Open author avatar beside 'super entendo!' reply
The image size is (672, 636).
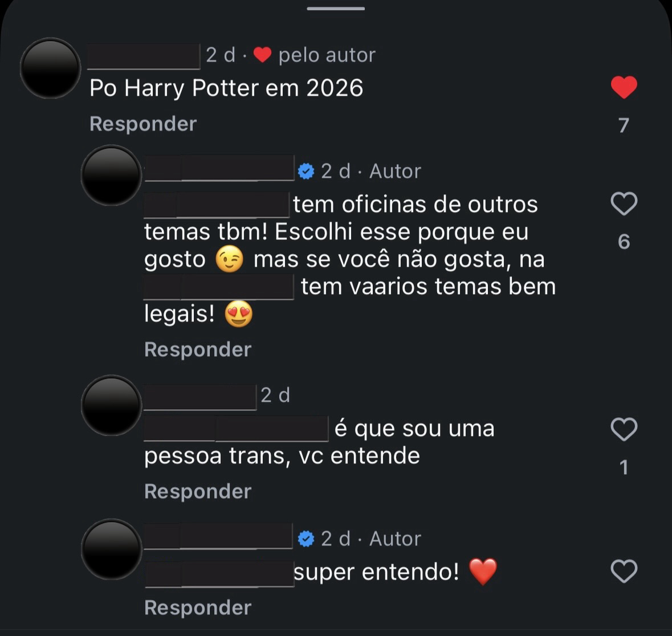click(x=111, y=549)
